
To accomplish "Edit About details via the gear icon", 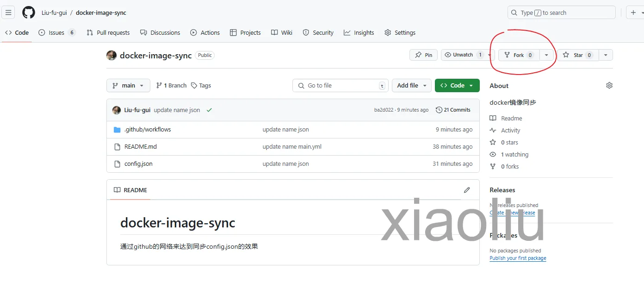I will click(x=609, y=85).
